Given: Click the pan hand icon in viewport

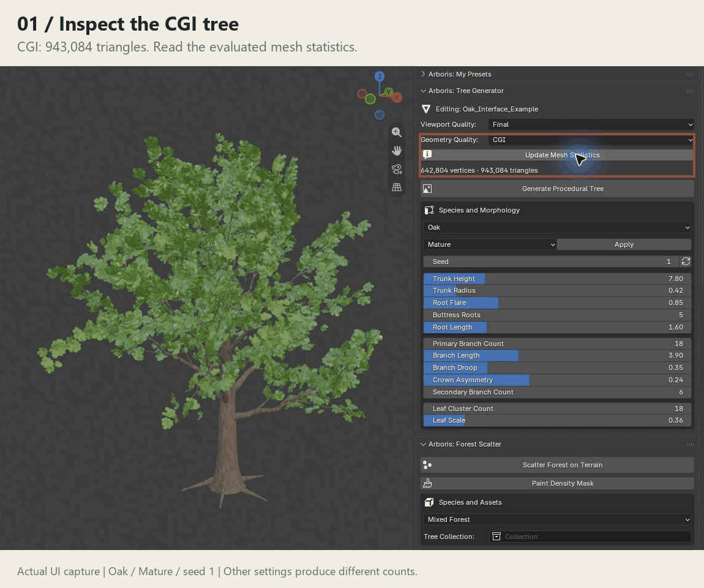Looking at the screenshot, I should 397,151.
